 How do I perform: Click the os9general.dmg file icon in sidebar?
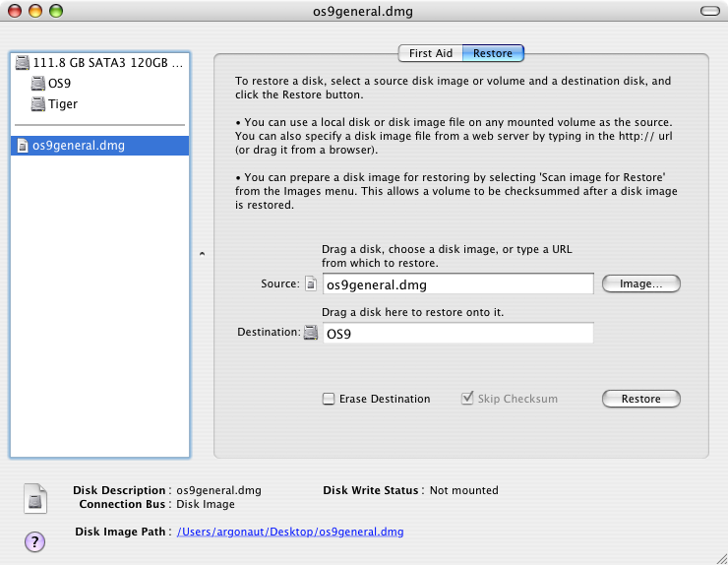(23, 146)
